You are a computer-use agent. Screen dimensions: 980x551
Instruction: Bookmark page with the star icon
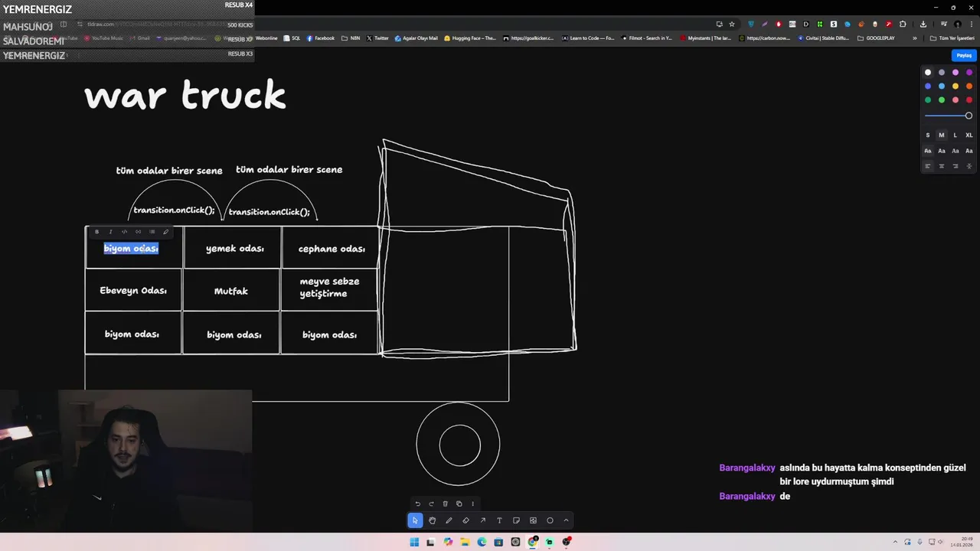pos(732,24)
